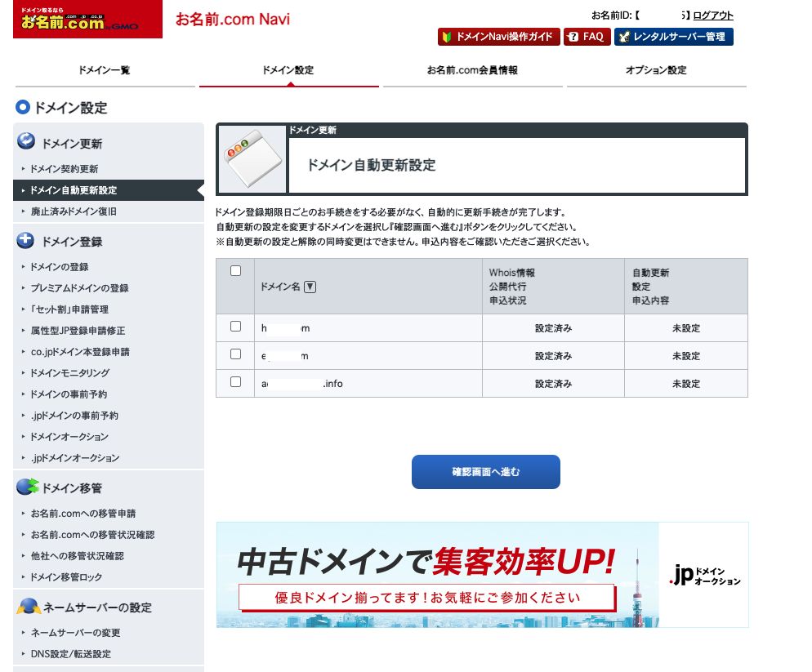The width and height of the screenshot is (812, 672).
Task: Open the ドメインNavi操作ガイド button
Action: click(x=498, y=37)
